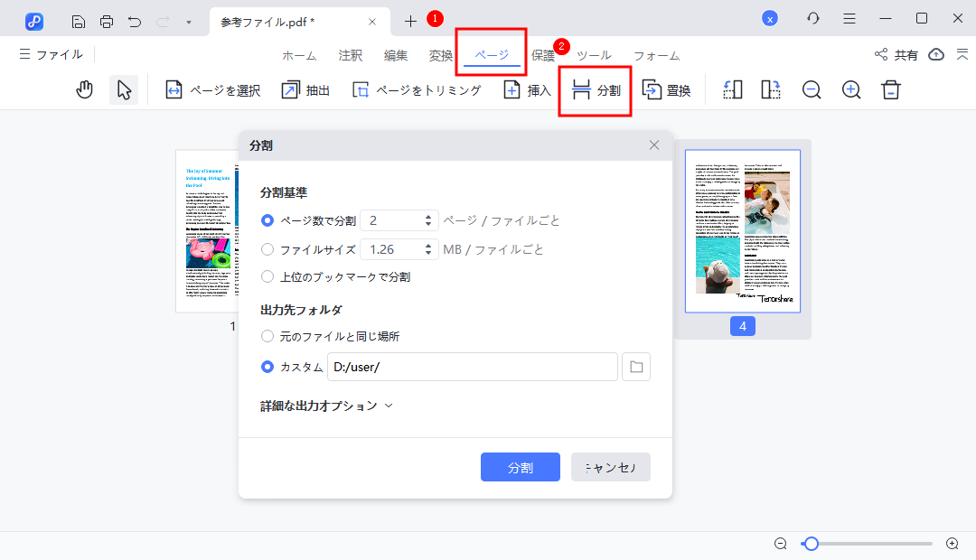
Task: Select page 4 thumbnail
Action: tap(742, 230)
